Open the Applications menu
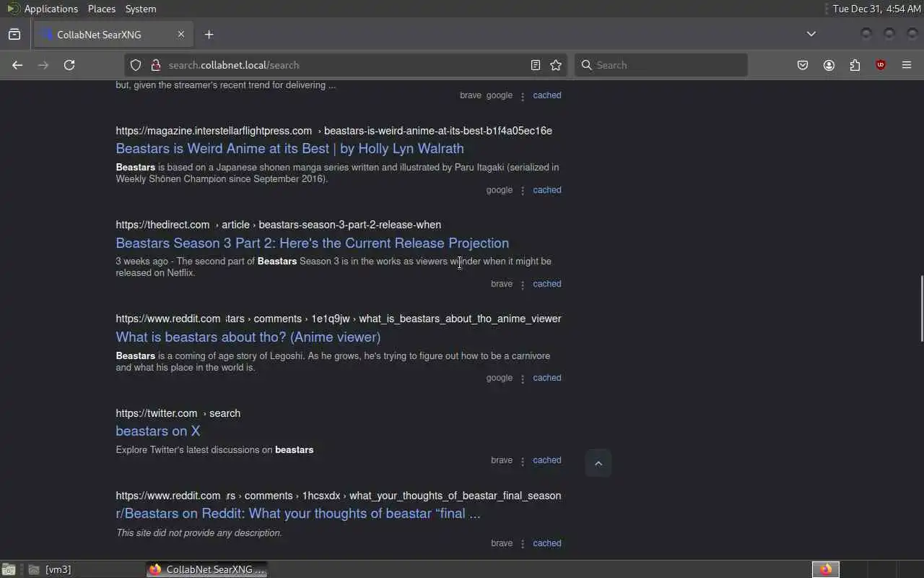Viewport: 924px width, 578px height. click(x=51, y=9)
